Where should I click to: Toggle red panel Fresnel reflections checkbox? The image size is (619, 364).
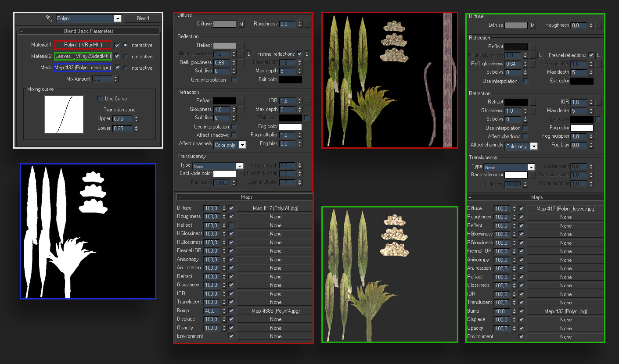pyautogui.click(x=299, y=54)
